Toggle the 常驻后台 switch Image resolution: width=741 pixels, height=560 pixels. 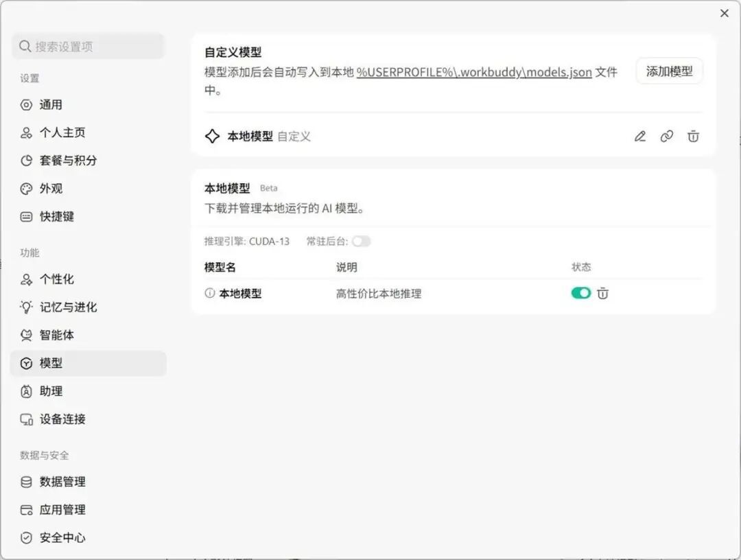361,242
